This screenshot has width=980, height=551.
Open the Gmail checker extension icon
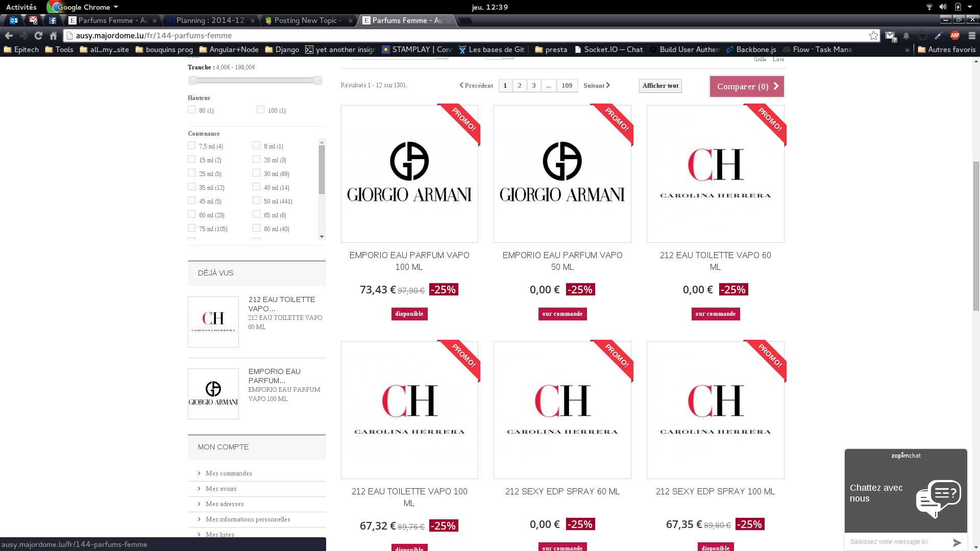tap(890, 36)
